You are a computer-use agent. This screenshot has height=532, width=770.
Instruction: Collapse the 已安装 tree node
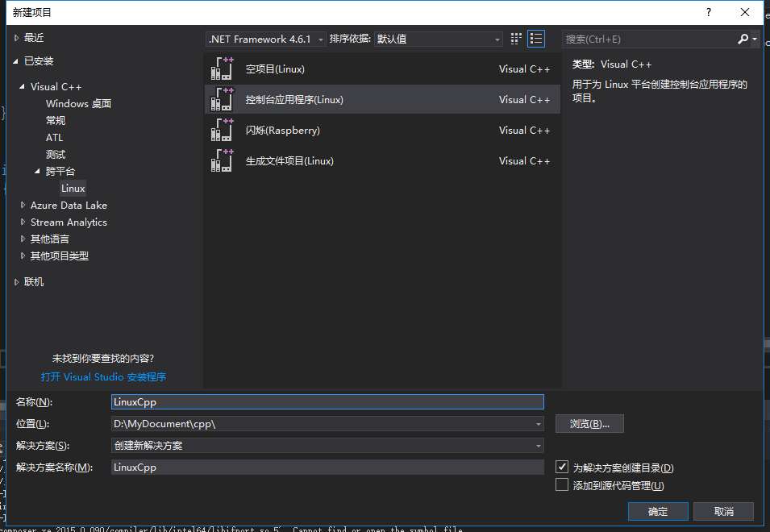coord(15,61)
